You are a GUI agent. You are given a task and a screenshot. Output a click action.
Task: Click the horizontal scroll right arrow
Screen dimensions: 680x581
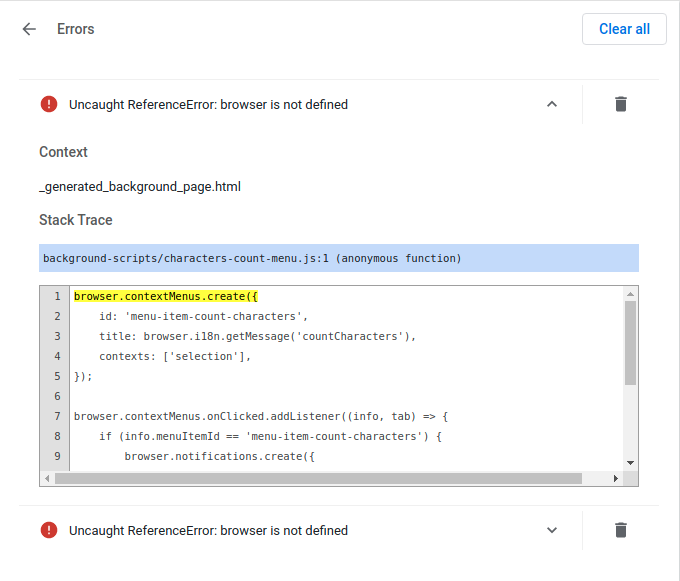pos(616,478)
